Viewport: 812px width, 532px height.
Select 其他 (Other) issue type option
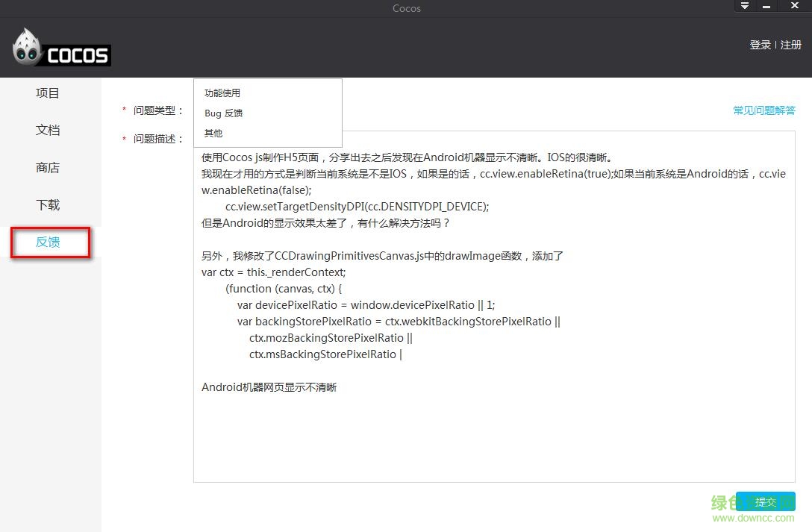click(x=213, y=134)
